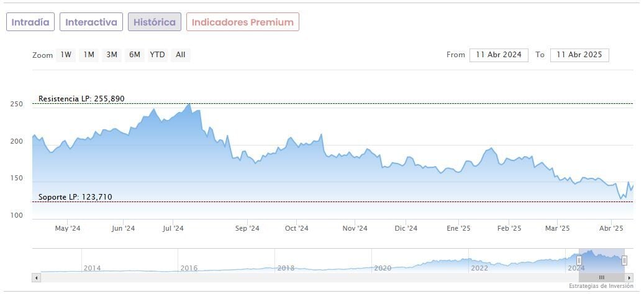Select YTD zoom range
This screenshot has width=644, height=296.
pyautogui.click(x=157, y=55)
